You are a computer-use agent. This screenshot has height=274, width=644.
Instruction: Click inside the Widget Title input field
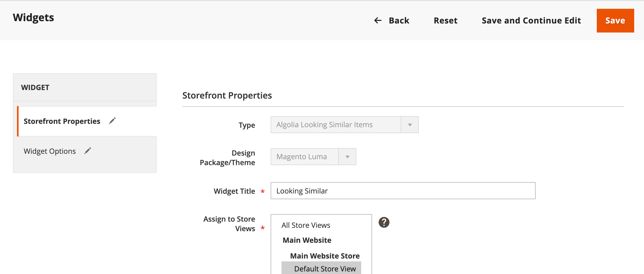(403, 191)
